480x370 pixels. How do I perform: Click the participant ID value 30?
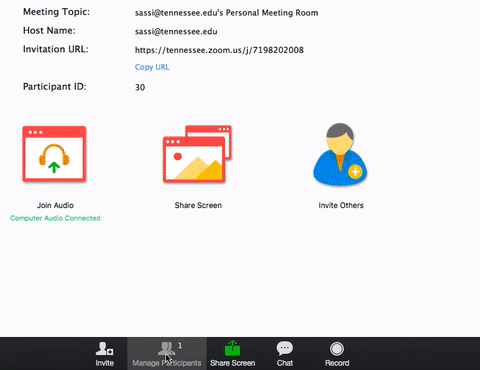140,87
